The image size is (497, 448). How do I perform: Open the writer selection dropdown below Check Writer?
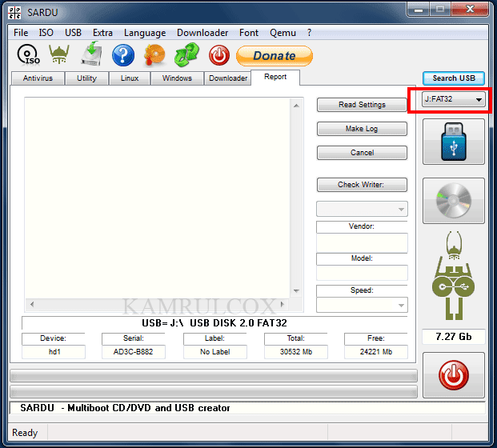point(362,209)
